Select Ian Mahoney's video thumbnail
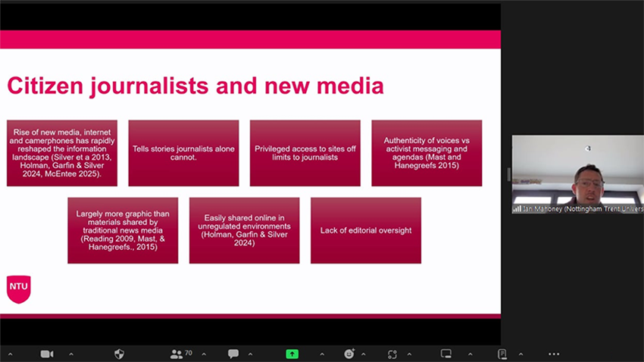The image size is (644, 362). (x=577, y=170)
